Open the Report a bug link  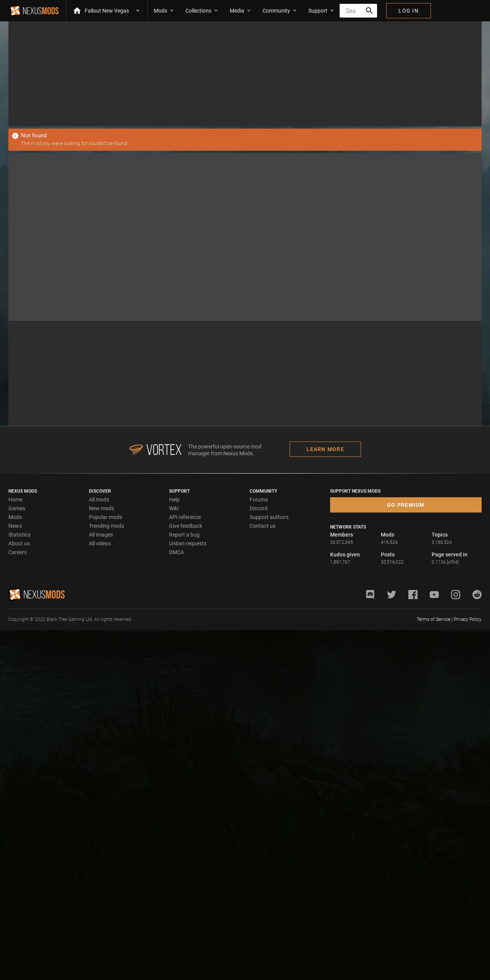184,535
